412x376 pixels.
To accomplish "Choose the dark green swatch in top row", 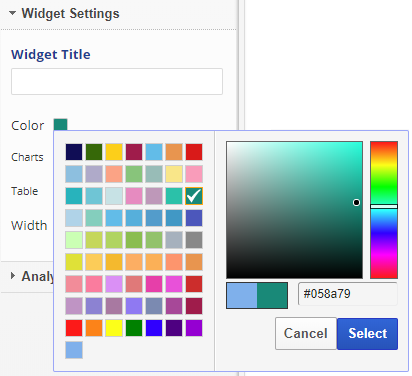I will click(x=94, y=152).
